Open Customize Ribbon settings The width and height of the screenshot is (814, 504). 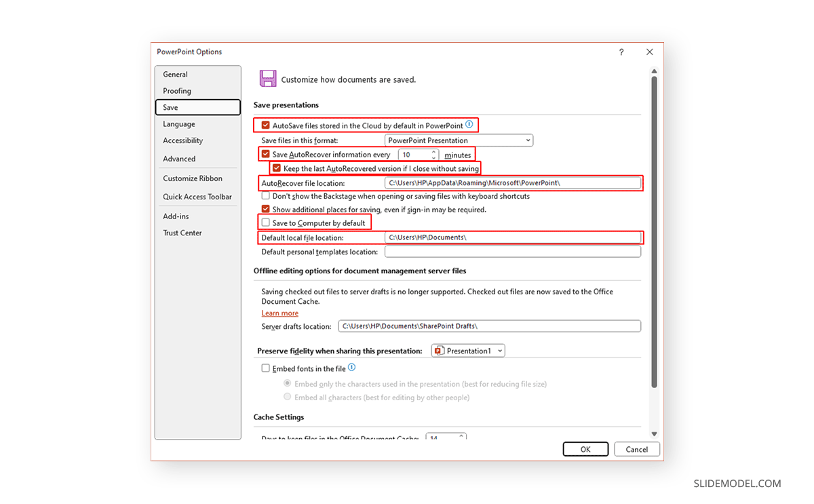(198, 178)
